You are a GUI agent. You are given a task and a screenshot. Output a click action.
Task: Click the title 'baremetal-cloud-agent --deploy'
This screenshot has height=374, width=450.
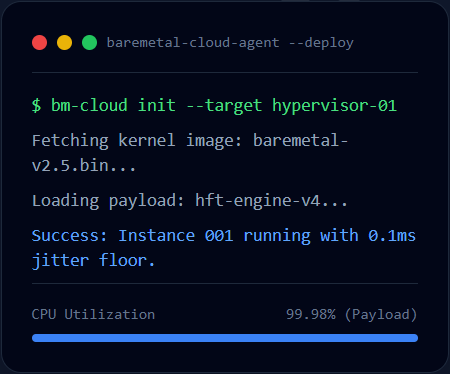click(x=230, y=43)
